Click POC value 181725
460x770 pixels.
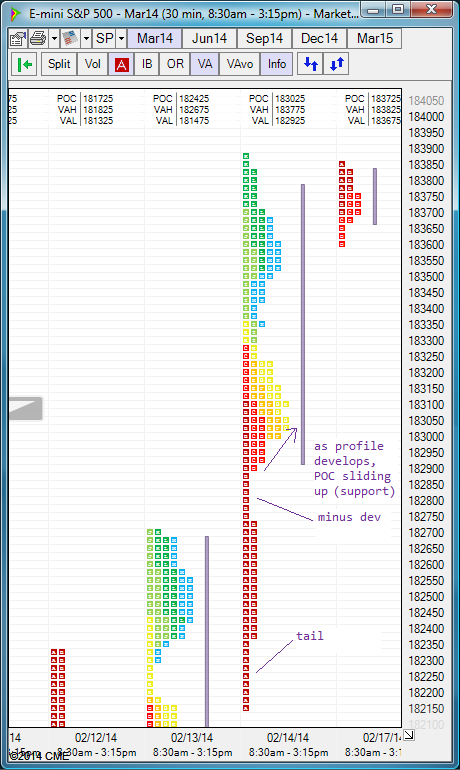tap(98, 99)
